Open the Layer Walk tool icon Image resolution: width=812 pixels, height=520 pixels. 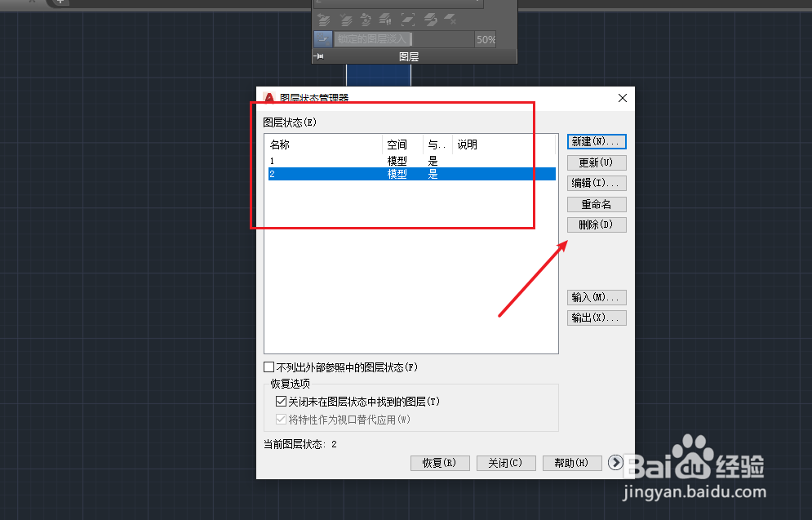[385, 20]
